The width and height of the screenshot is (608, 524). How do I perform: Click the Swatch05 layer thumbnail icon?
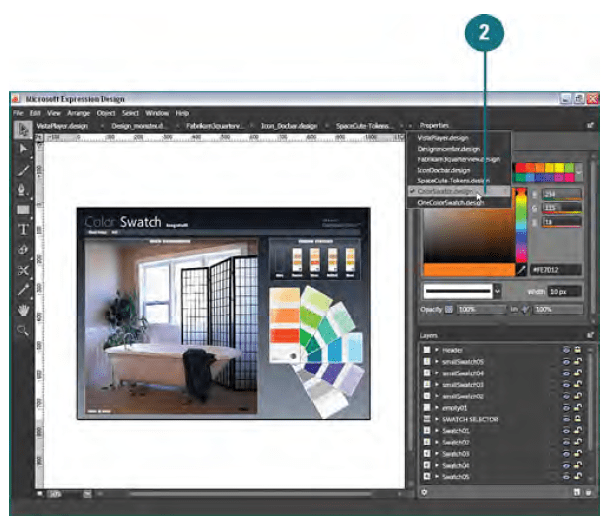427,476
